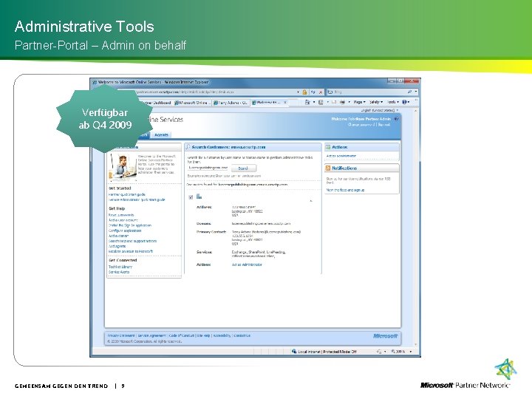Click the Privacy Statement footer link
The image size is (532, 399).
121,335
